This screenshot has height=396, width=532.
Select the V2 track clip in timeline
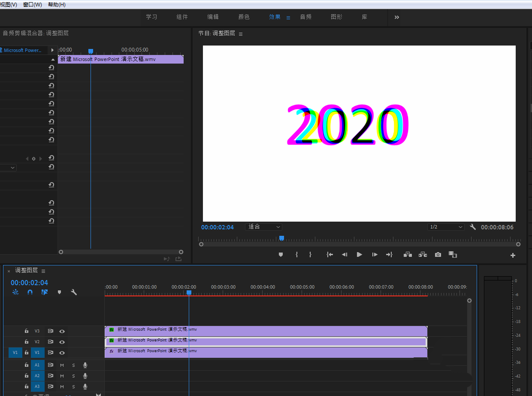pyautogui.click(x=266, y=342)
